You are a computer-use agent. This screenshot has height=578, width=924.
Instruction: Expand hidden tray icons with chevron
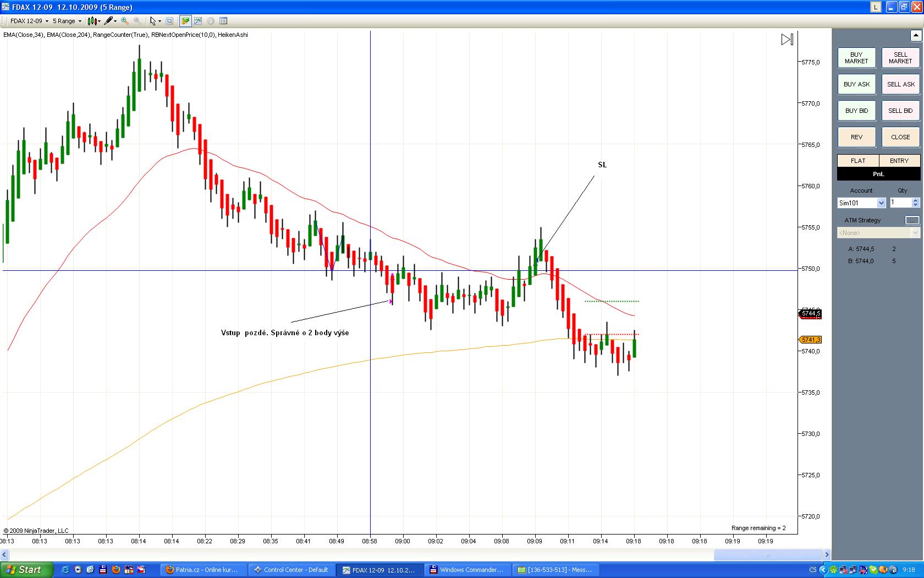(823, 570)
